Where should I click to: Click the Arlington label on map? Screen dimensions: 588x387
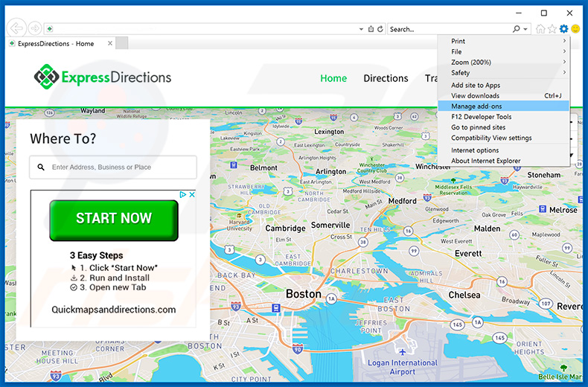[x=330, y=171]
